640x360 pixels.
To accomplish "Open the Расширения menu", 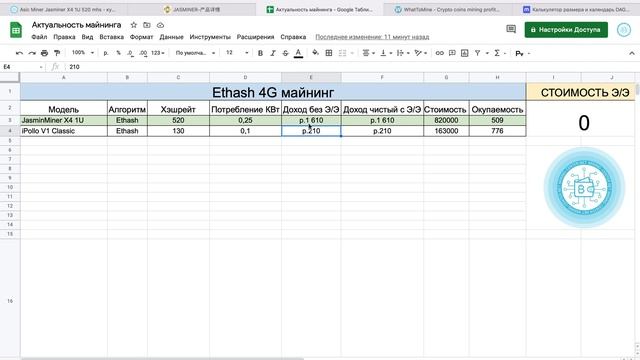I will 256,37.
